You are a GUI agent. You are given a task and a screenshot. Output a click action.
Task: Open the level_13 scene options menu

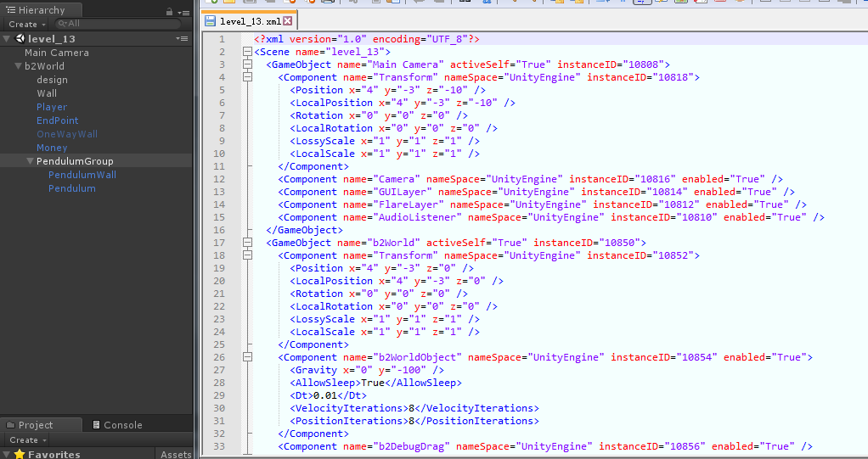pyautogui.click(x=182, y=39)
